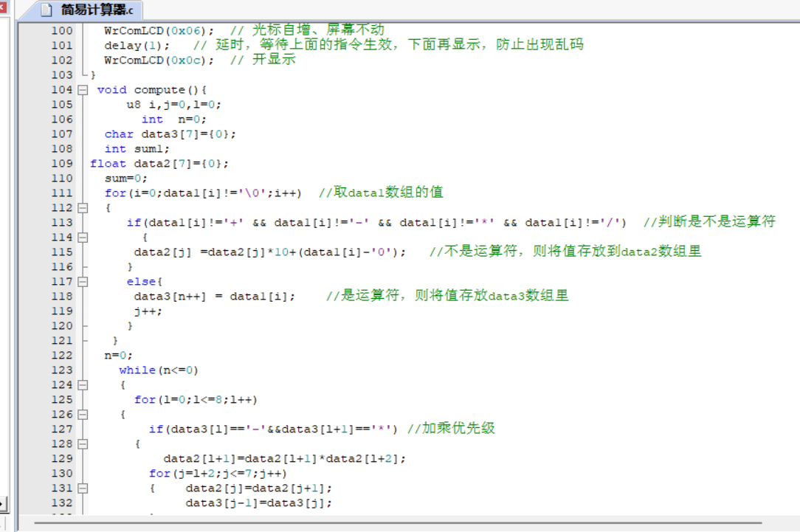Collapse the while block at line 124
This screenshot has height=532, width=800.
click(82, 385)
